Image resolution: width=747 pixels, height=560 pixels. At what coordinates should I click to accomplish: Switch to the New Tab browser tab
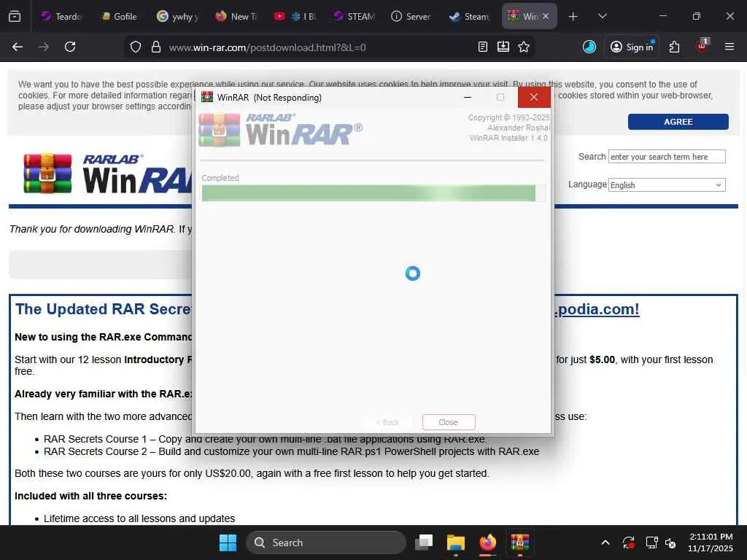click(236, 16)
